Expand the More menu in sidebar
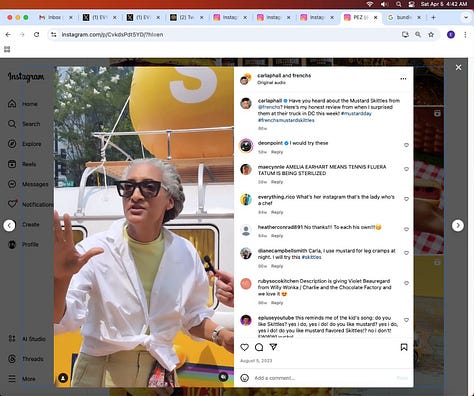 coord(21,379)
